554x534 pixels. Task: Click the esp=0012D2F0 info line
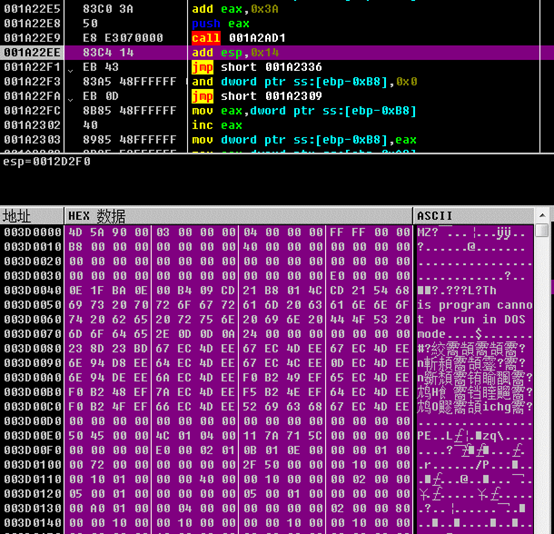pos(47,162)
